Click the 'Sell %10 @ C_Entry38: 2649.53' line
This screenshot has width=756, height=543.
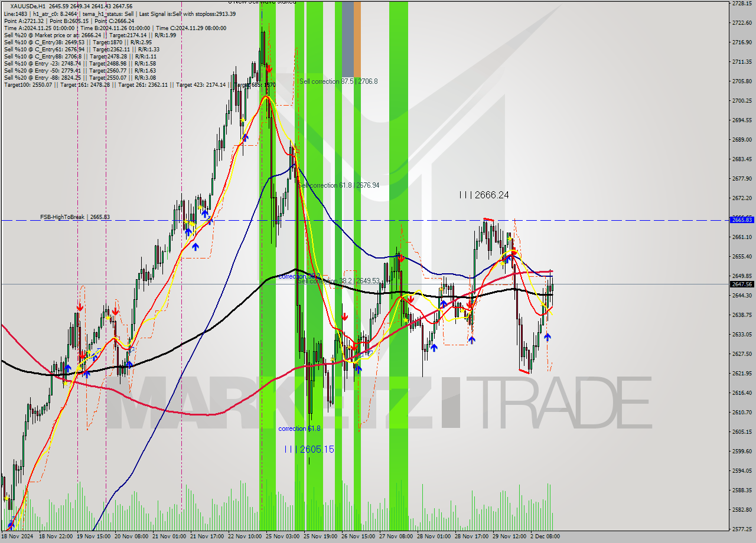click(77, 42)
